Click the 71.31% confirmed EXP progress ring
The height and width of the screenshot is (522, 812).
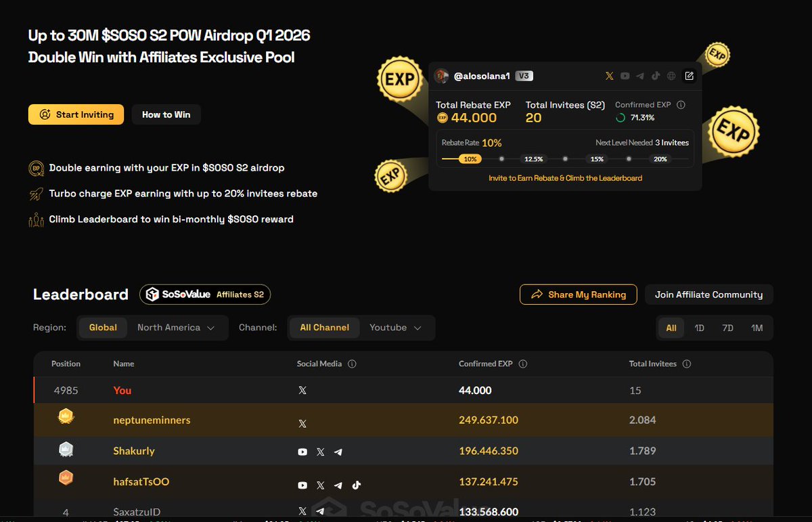click(621, 118)
